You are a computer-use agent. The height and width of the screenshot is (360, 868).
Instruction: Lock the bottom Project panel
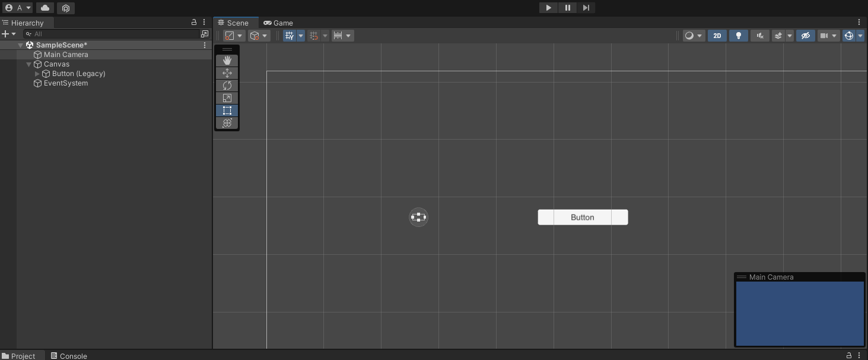pyautogui.click(x=849, y=355)
